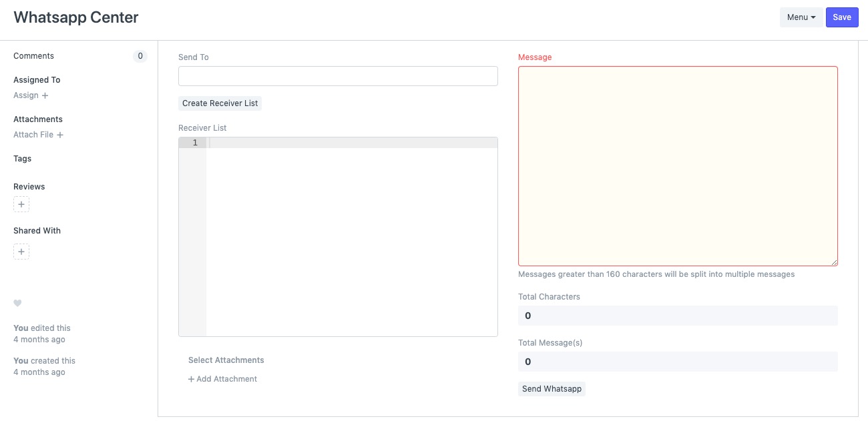Open the Menu dropdown
This screenshot has width=868, height=421.
pos(801,17)
